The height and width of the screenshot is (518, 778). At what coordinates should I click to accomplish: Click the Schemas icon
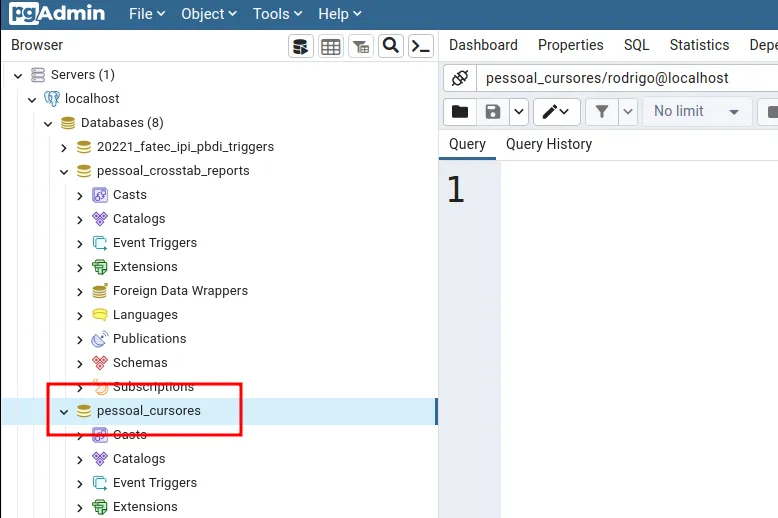tap(100, 363)
